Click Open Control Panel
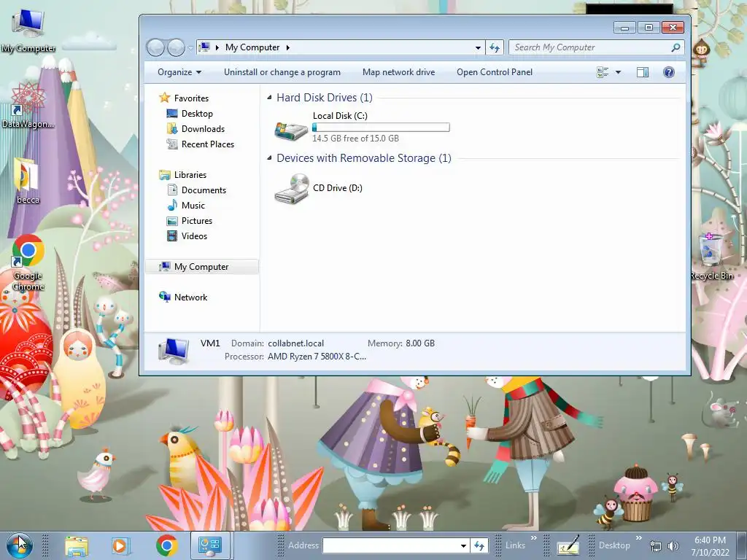Viewport: 747px width, 560px height. [495, 72]
